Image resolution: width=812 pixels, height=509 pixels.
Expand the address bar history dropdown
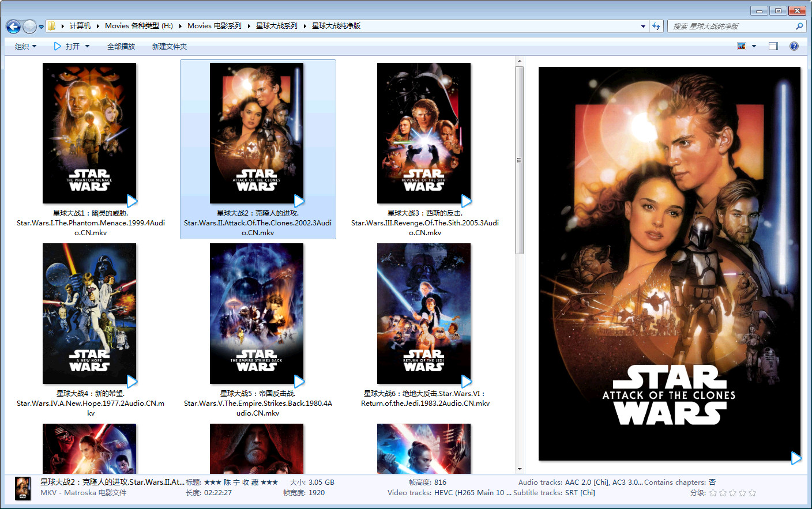click(643, 26)
